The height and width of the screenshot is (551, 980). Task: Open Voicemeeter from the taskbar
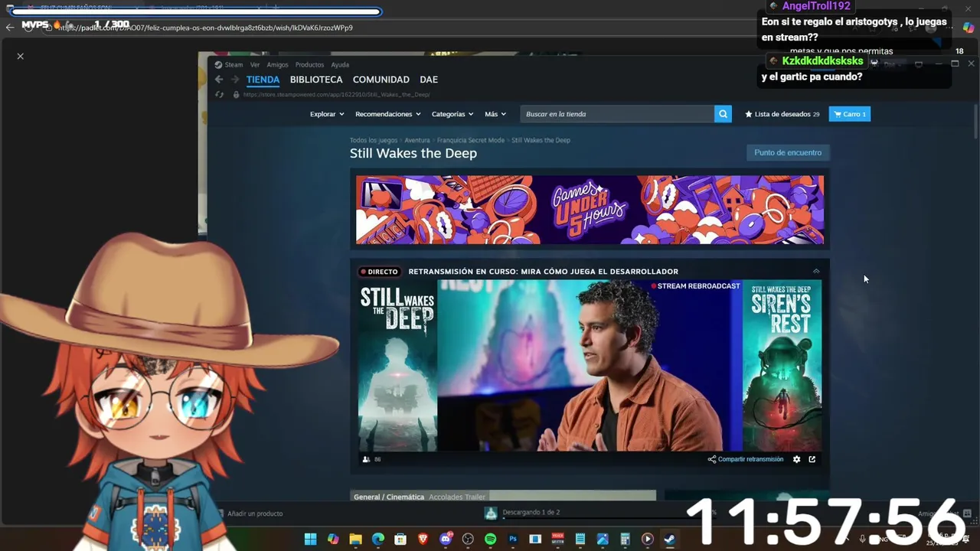click(558, 540)
